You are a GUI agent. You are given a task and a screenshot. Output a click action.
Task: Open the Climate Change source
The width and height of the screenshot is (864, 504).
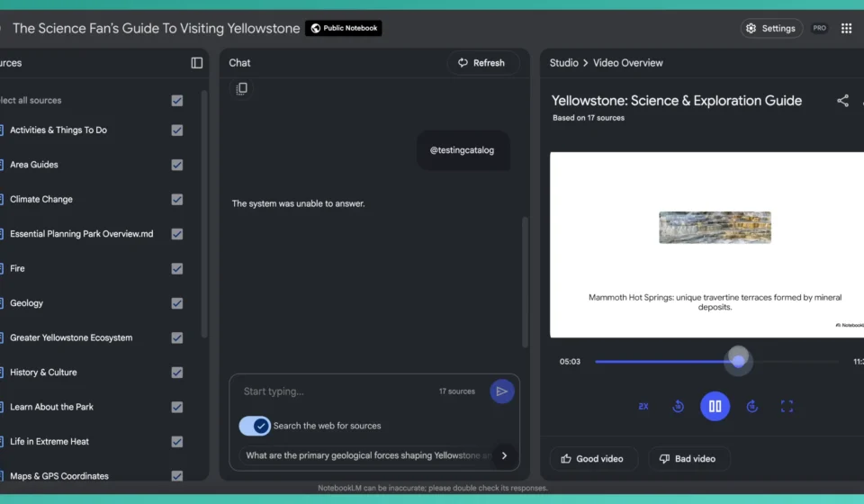pyautogui.click(x=41, y=200)
